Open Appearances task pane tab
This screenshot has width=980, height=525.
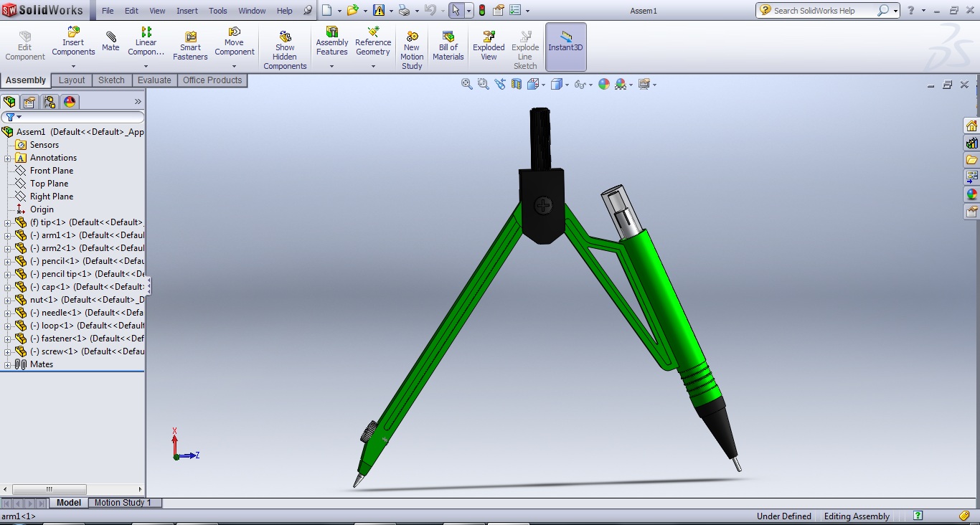pos(971,194)
